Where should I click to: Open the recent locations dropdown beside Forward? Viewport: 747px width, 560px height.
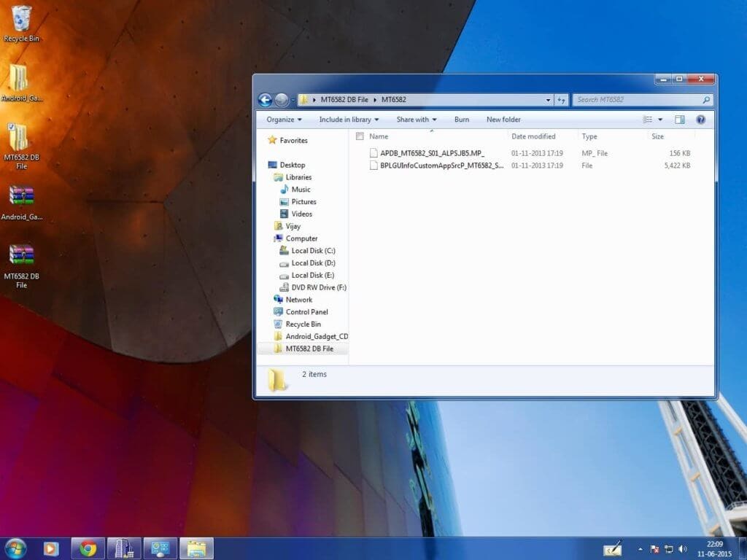point(293,100)
